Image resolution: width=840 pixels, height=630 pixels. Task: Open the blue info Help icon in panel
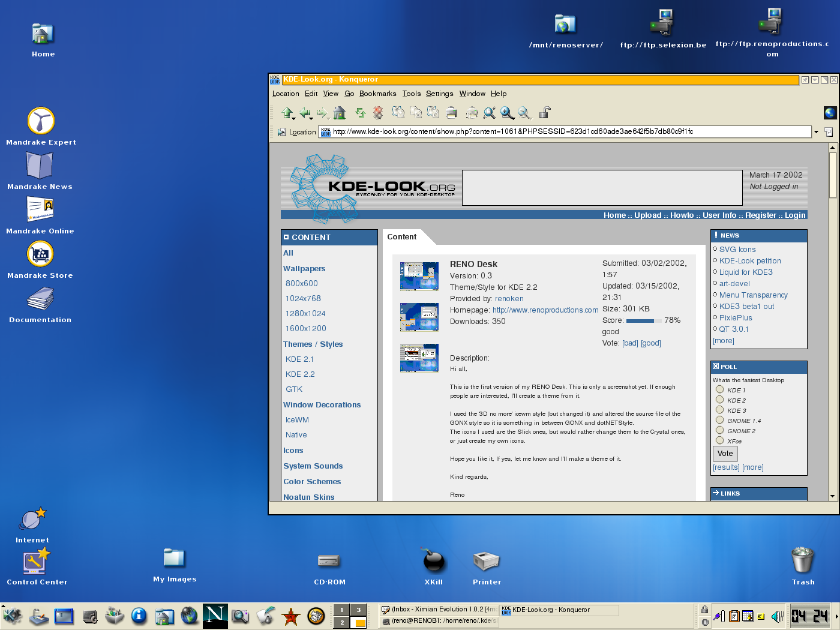pos(139,616)
